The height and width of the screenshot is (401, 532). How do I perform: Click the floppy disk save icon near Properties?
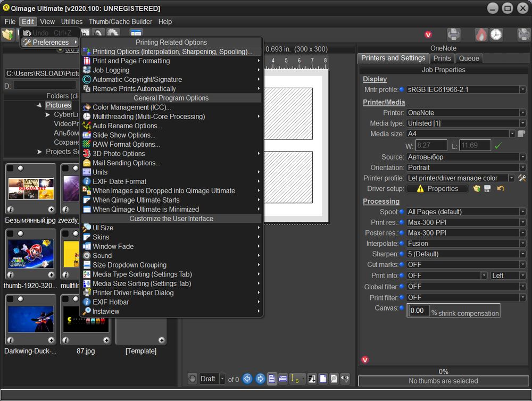tap(487, 189)
